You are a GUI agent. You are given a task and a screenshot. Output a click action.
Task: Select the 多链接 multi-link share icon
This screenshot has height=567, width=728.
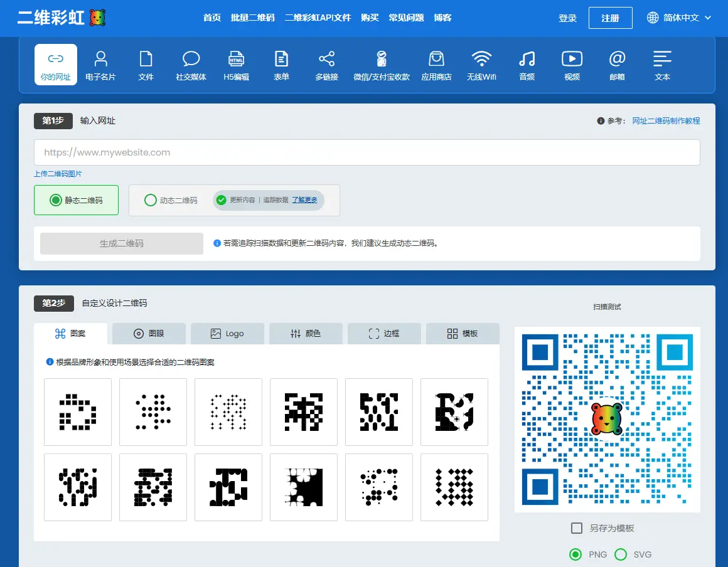point(326,65)
